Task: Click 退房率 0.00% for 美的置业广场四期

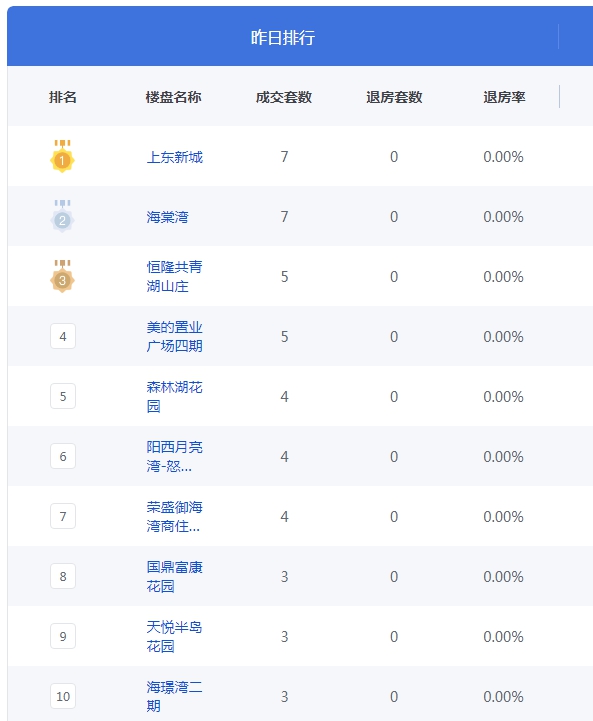Action: pos(503,337)
